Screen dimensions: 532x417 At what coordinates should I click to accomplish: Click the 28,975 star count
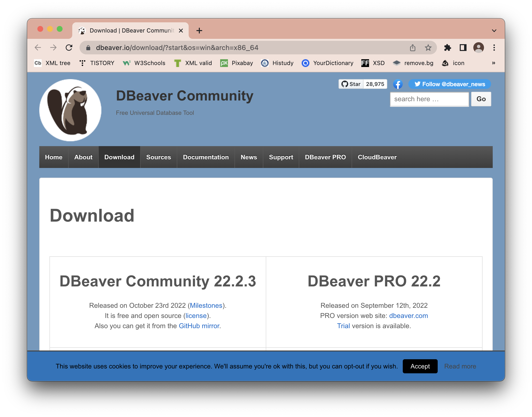pos(375,84)
